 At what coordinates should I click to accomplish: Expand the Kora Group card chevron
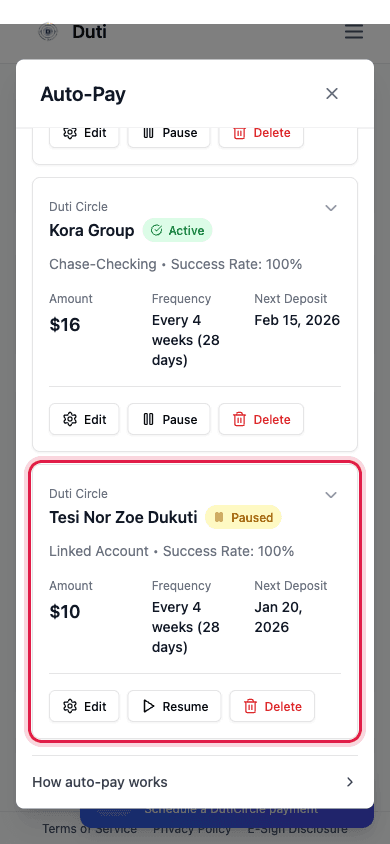[x=331, y=208]
